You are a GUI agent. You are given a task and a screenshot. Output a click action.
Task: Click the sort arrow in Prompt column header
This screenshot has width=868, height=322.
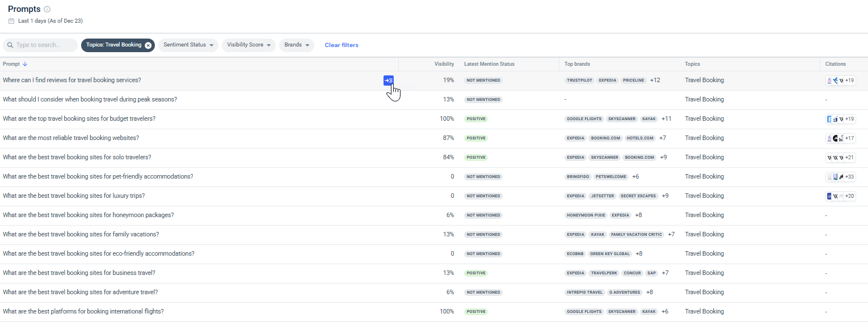point(25,64)
